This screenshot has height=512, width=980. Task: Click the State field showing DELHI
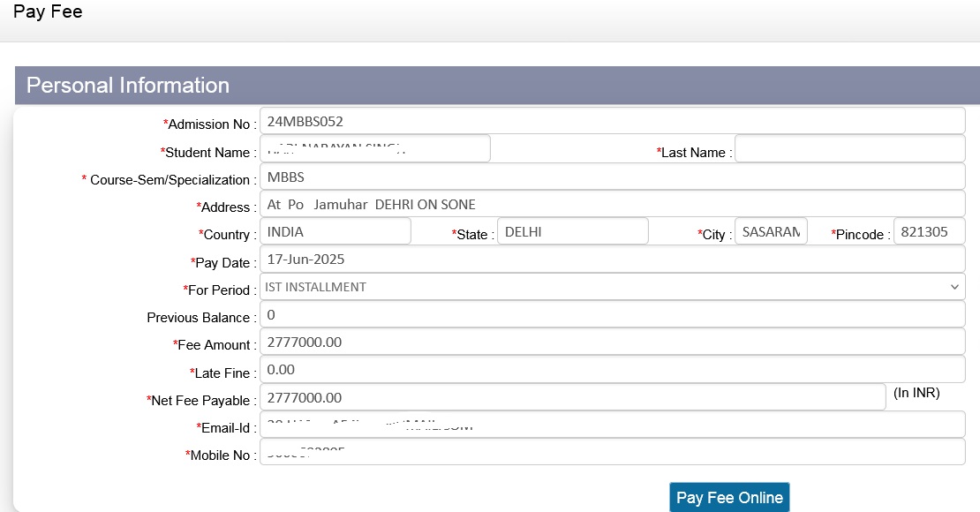click(x=572, y=232)
